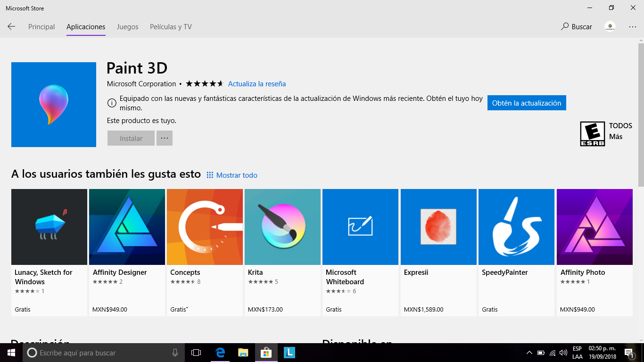Click the Paint 3D star rating

coord(205,84)
